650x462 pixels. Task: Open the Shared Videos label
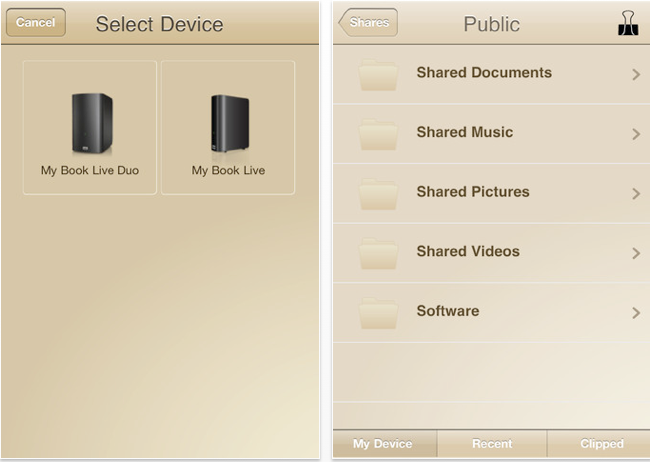[x=468, y=251]
